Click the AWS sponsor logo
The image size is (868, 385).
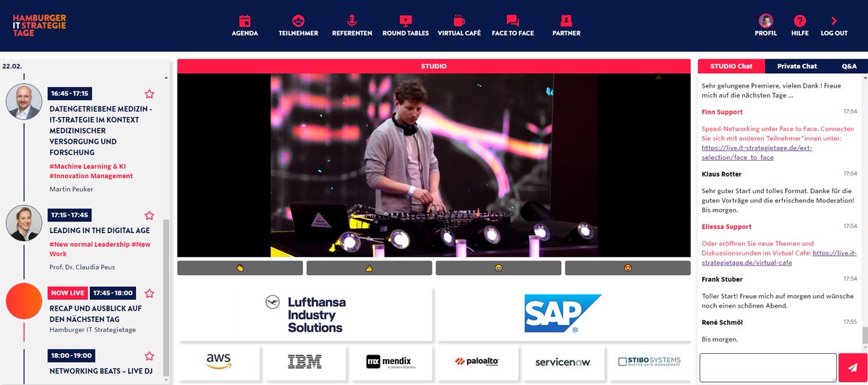[218, 362]
